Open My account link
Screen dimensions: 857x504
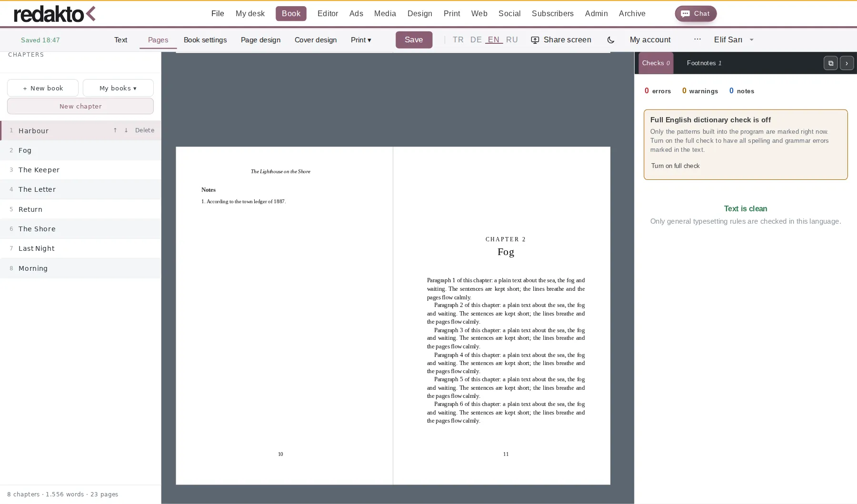point(650,40)
